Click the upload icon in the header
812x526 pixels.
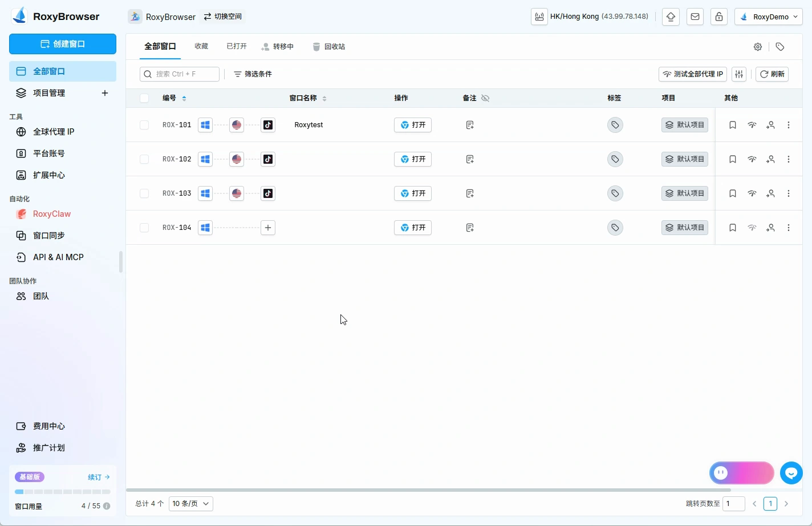pos(671,17)
